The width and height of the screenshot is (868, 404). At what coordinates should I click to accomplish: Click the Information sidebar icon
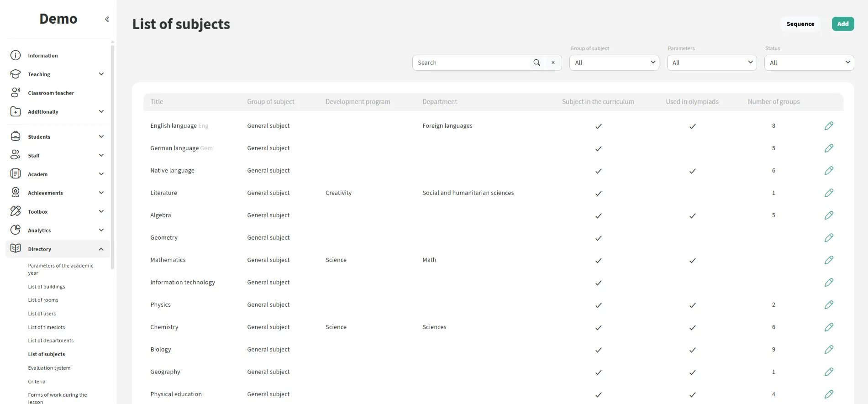tap(16, 56)
